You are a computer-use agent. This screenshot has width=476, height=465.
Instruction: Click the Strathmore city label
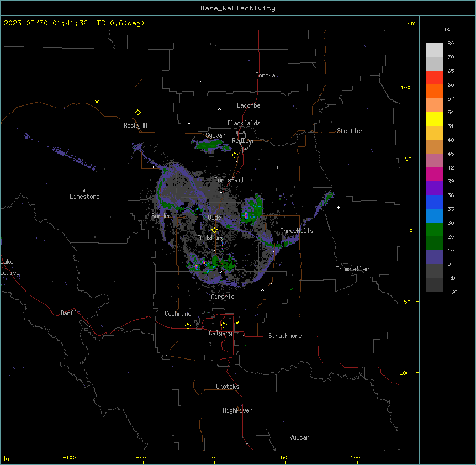click(285, 336)
